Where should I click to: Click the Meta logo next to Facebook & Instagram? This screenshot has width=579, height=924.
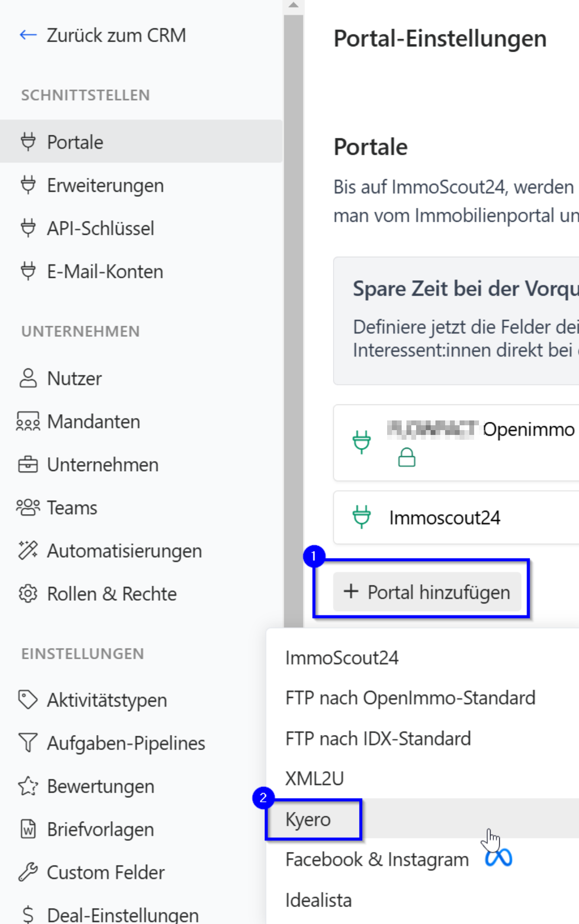(499, 858)
